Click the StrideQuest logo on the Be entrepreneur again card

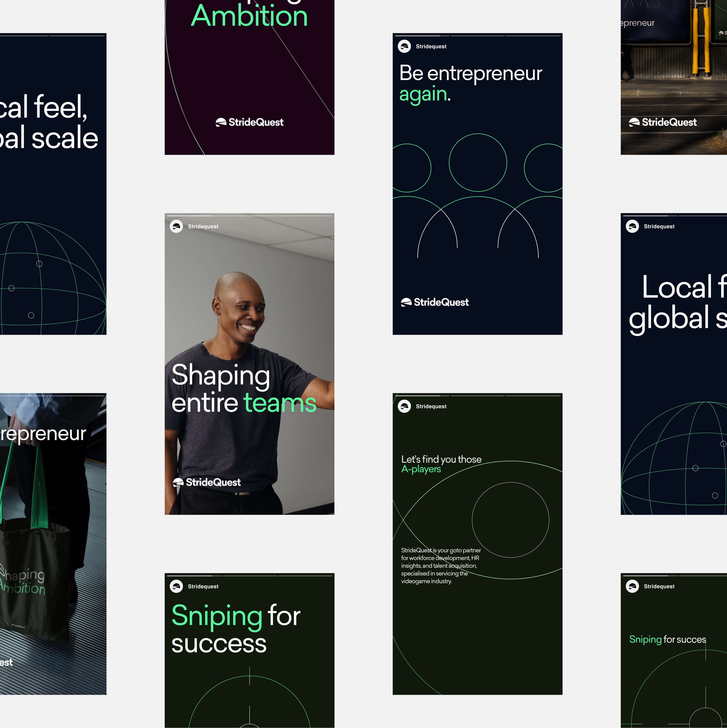pos(435,302)
